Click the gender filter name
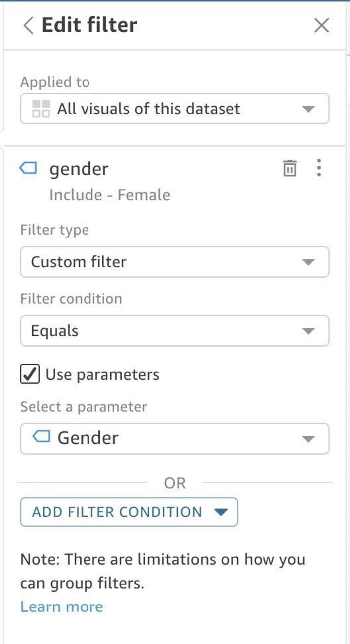 tap(79, 169)
